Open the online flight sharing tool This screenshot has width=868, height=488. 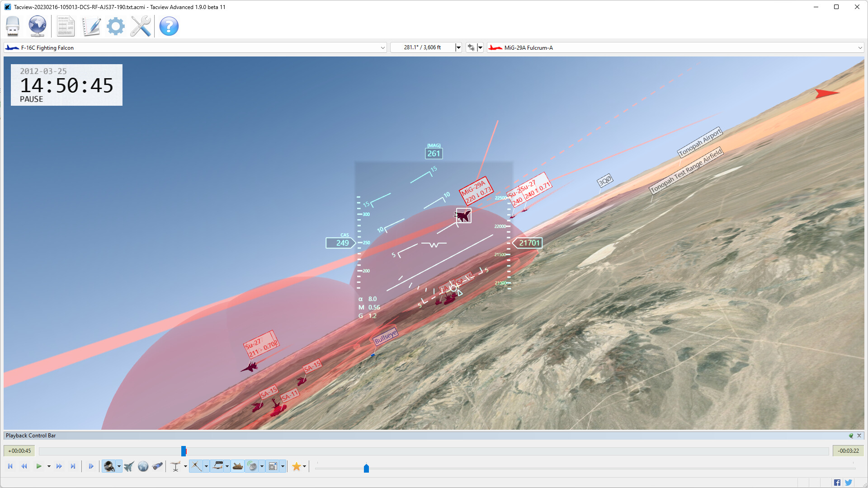click(x=38, y=26)
